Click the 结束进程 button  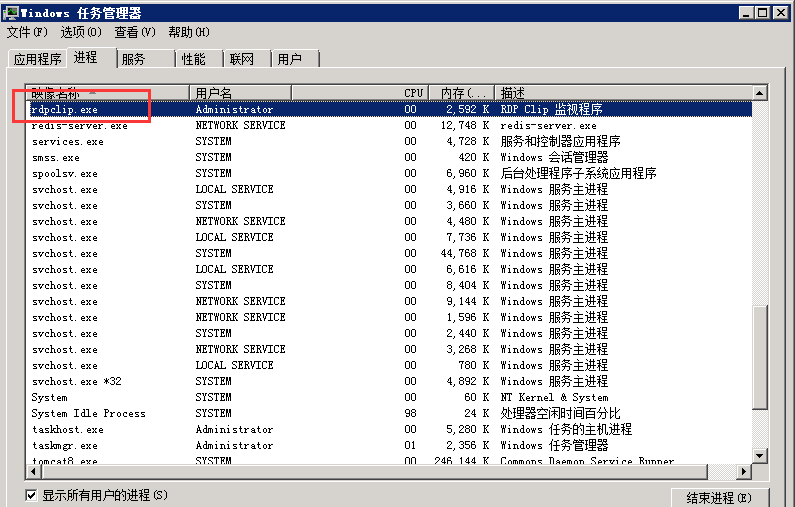point(719,498)
